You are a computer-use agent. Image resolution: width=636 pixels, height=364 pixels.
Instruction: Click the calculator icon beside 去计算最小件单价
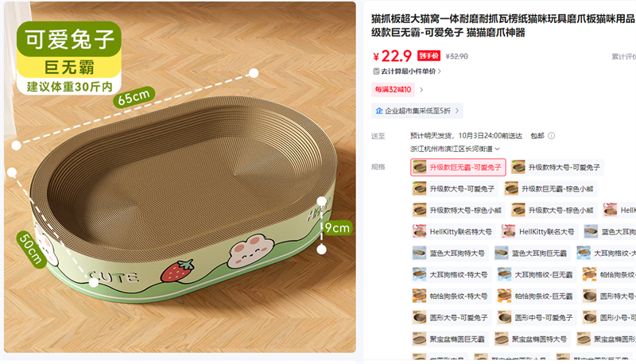point(376,72)
